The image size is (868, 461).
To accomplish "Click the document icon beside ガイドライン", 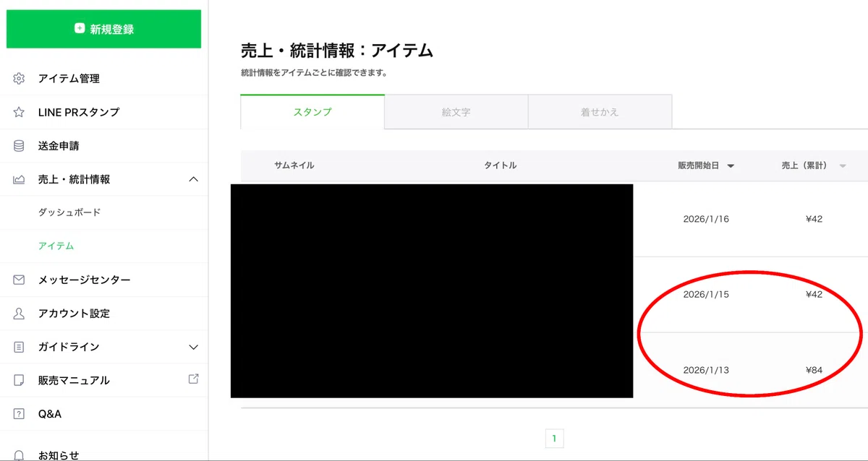I will pos(19,347).
